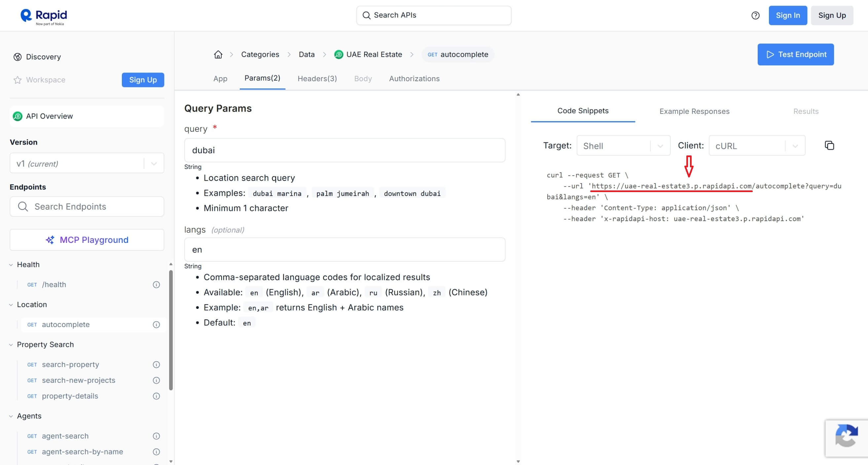Run the Test Endpoint button
The height and width of the screenshot is (465, 868).
pyautogui.click(x=796, y=54)
